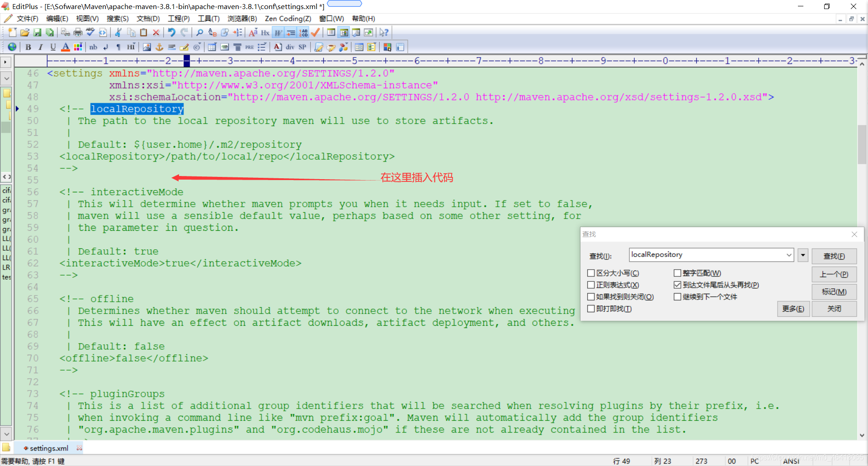Click 更多(E) more button
This screenshot has width=868, height=466.
793,309
